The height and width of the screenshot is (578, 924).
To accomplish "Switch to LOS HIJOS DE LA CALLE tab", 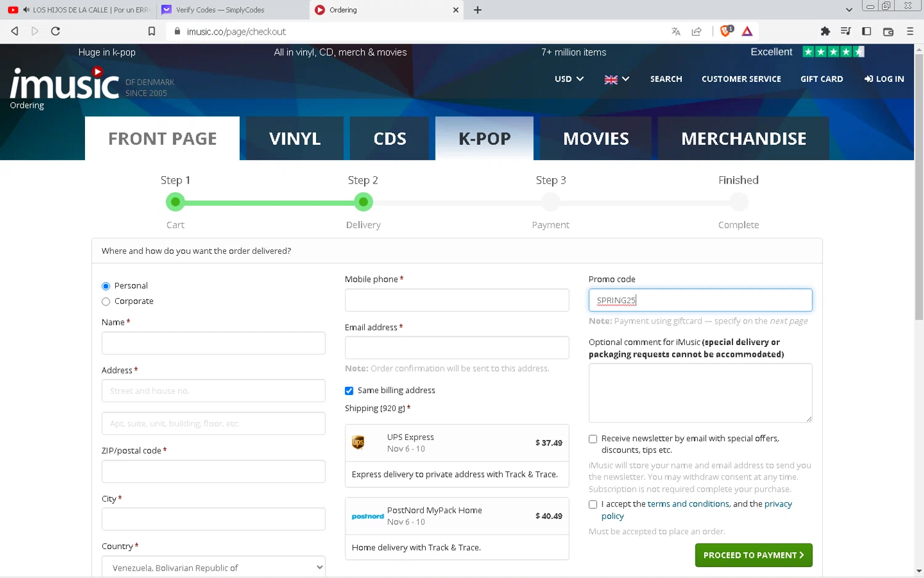I will [78, 10].
